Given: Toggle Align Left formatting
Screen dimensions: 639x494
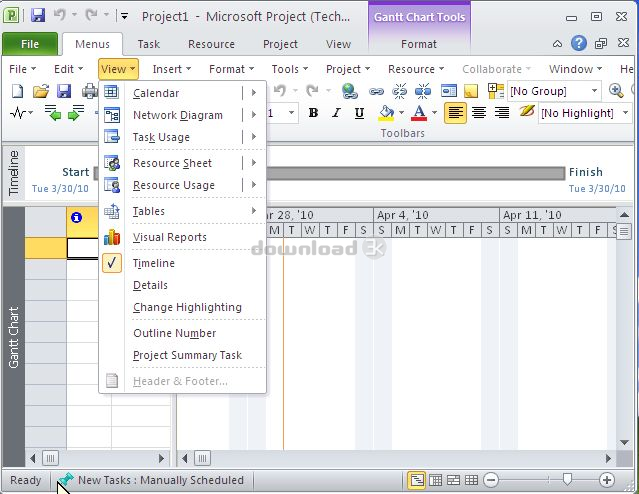Looking at the screenshot, I should [455, 112].
